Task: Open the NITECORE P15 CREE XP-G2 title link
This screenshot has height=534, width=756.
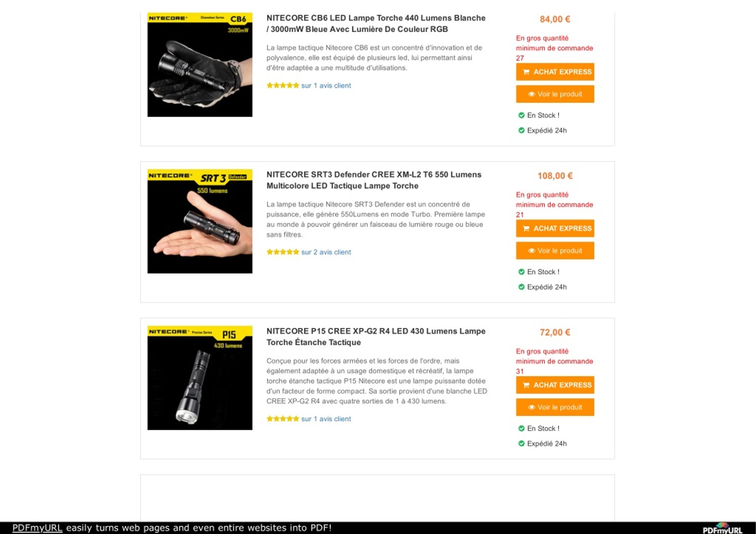Action: coord(376,337)
